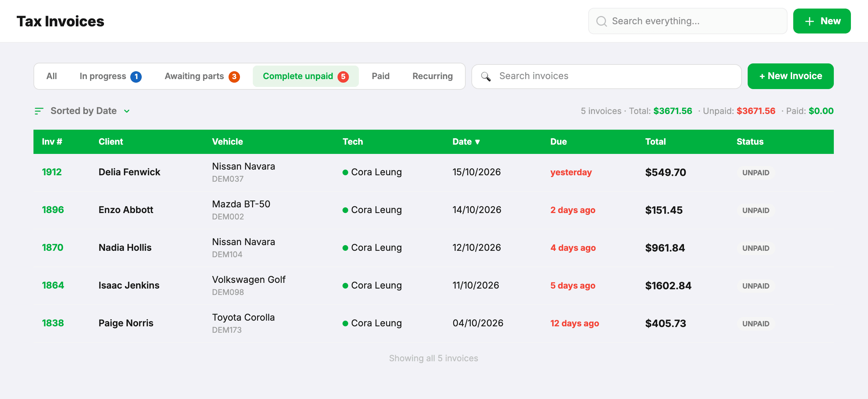Viewport: 868px width, 399px height.
Task: Click the blue 1 badge on In progress
Action: (136, 77)
